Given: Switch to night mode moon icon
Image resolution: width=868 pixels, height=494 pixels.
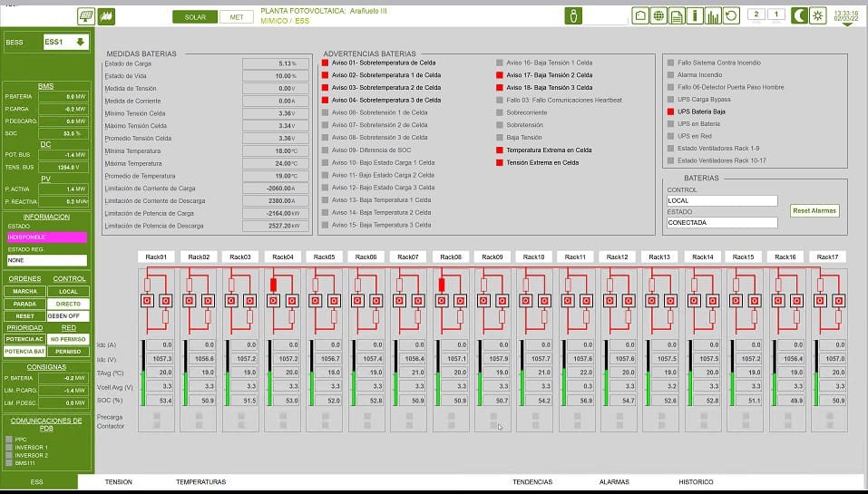Looking at the screenshot, I should click(799, 15).
